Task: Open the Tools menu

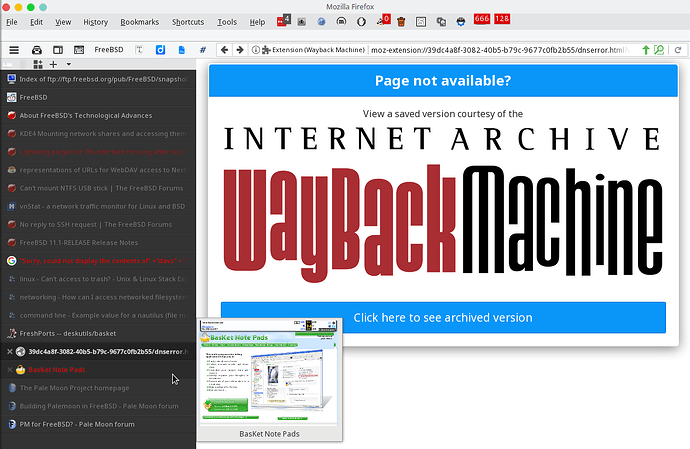Action: click(227, 22)
